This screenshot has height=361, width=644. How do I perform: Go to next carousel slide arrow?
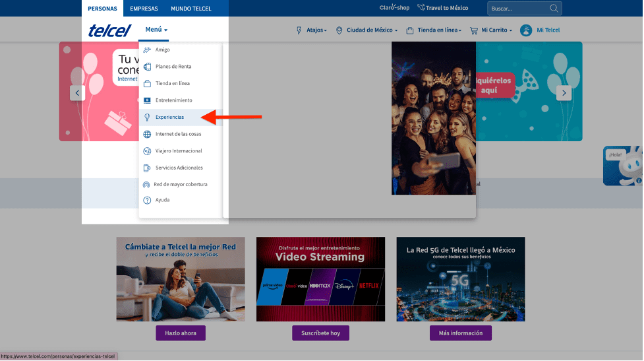(564, 93)
